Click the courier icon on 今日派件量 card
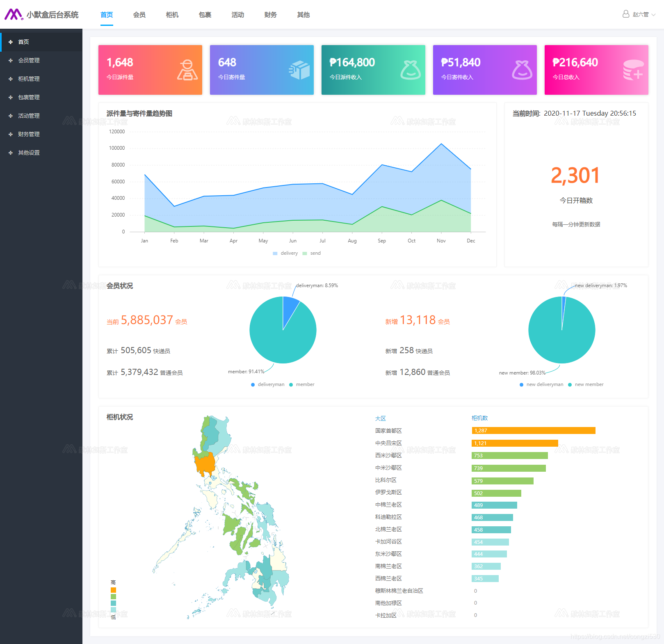Screen dimensions: 664x644 [x=187, y=70]
